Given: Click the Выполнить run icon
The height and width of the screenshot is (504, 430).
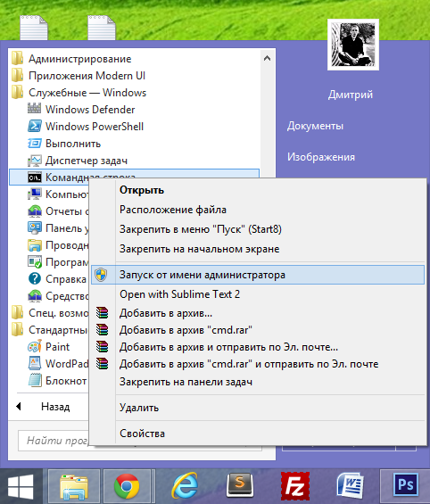Looking at the screenshot, I should tap(35, 143).
